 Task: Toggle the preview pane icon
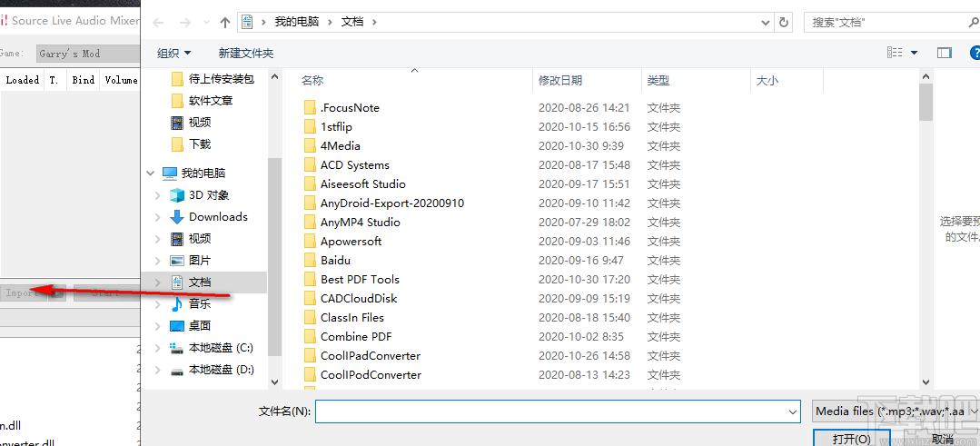tap(944, 53)
